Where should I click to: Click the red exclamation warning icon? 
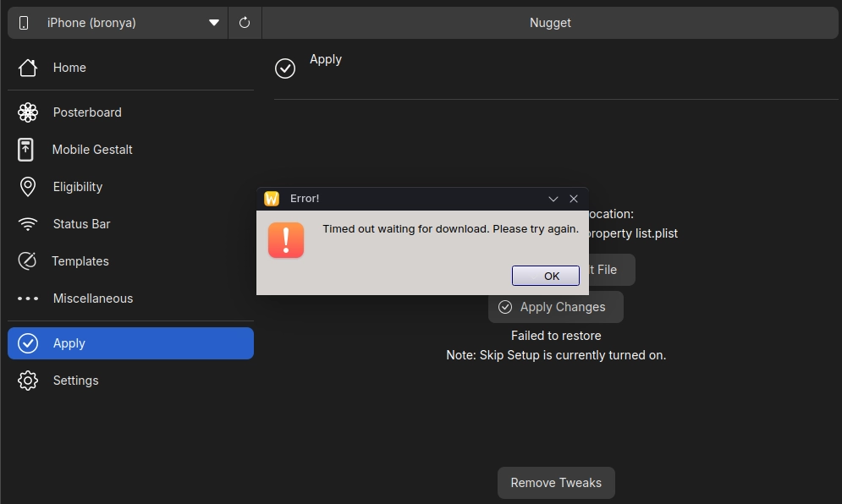[286, 240]
